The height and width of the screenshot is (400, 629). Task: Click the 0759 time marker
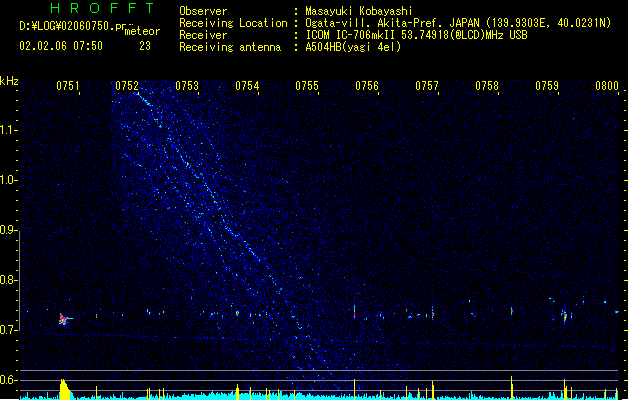coord(547,86)
